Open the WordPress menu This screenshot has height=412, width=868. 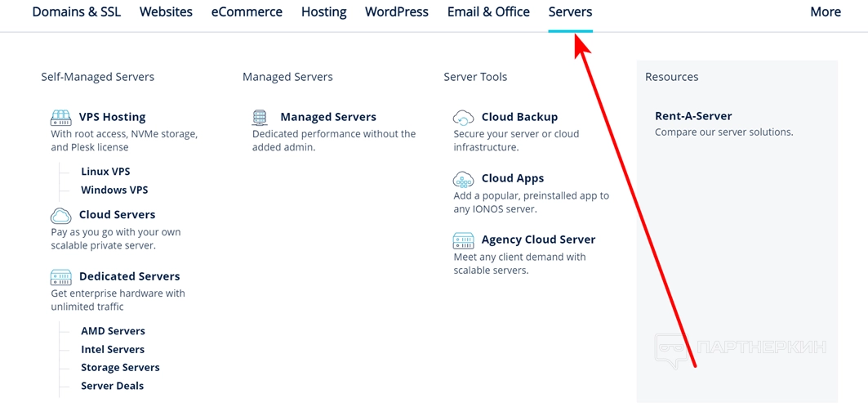pyautogui.click(x=397, y=11)
